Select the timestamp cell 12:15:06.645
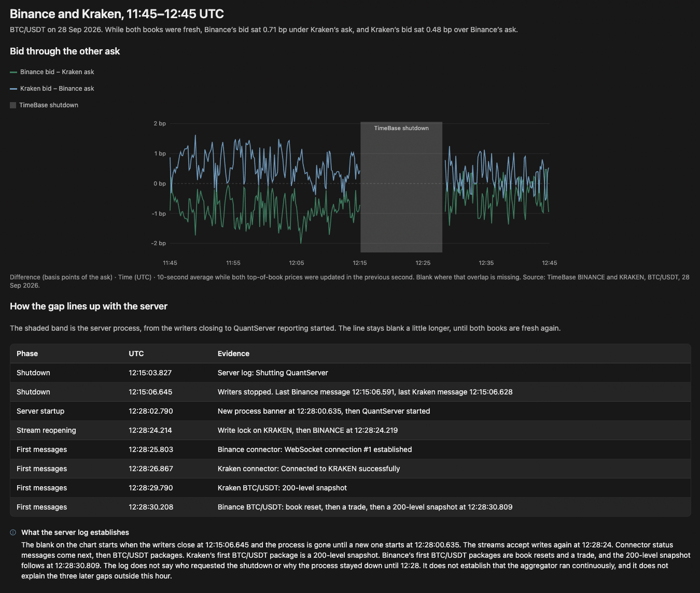700x593 pixels. [150, 392]
